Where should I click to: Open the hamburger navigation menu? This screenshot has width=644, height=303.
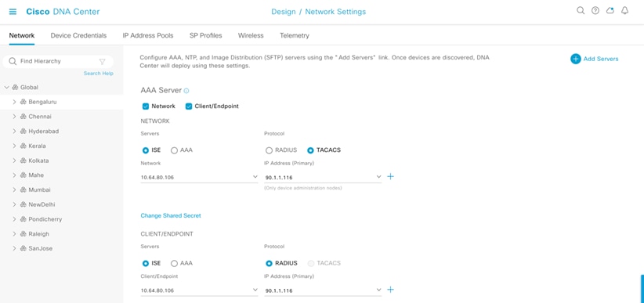click(x=13, y=12)
